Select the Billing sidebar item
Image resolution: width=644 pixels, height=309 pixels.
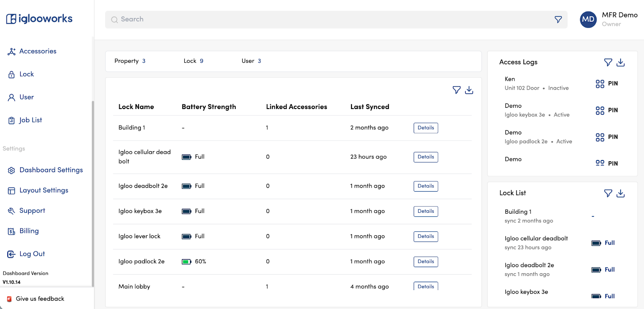29,231
